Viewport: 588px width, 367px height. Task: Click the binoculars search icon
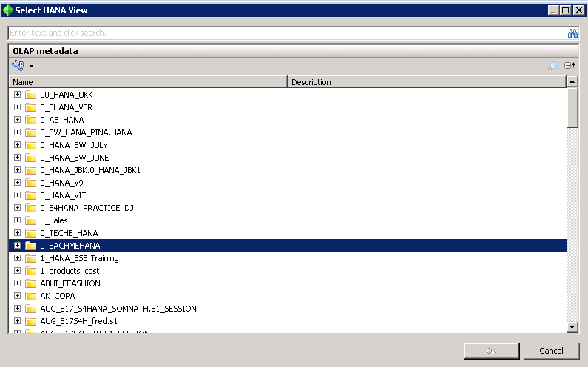click(x=572, y=33)
